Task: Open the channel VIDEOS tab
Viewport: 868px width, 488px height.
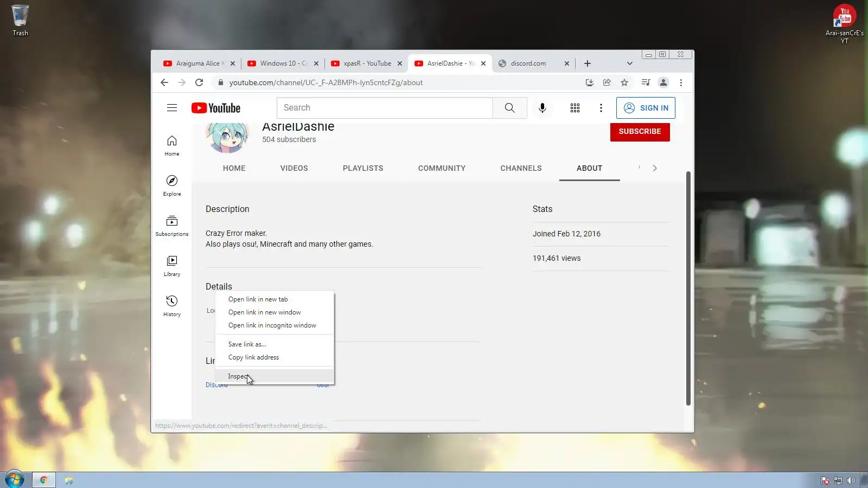Action: [294, 168]
